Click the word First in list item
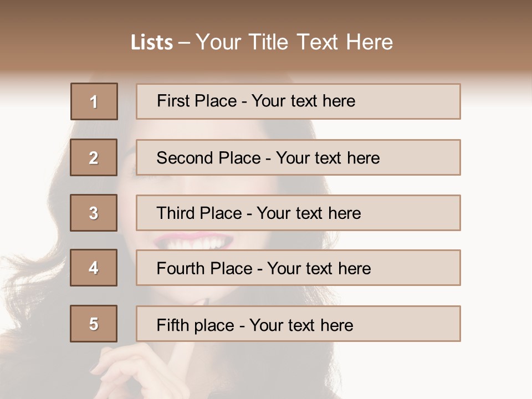532x399 pixels. [172, 101]
